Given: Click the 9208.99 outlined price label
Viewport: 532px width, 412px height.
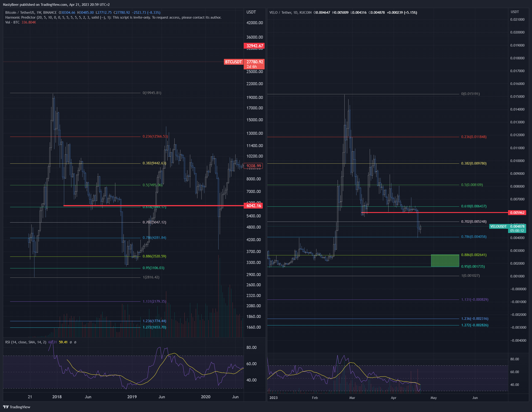Looking at the screenshot, I should point(253,166).
